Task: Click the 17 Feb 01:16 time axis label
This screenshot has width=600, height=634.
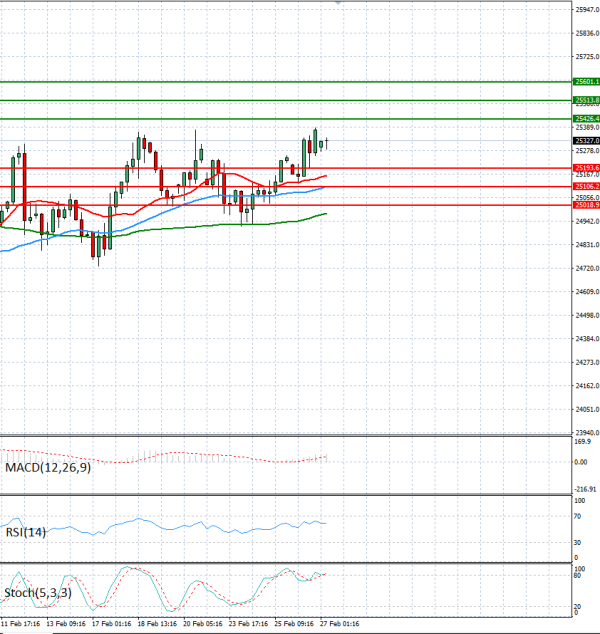Action: click(111, 623)
